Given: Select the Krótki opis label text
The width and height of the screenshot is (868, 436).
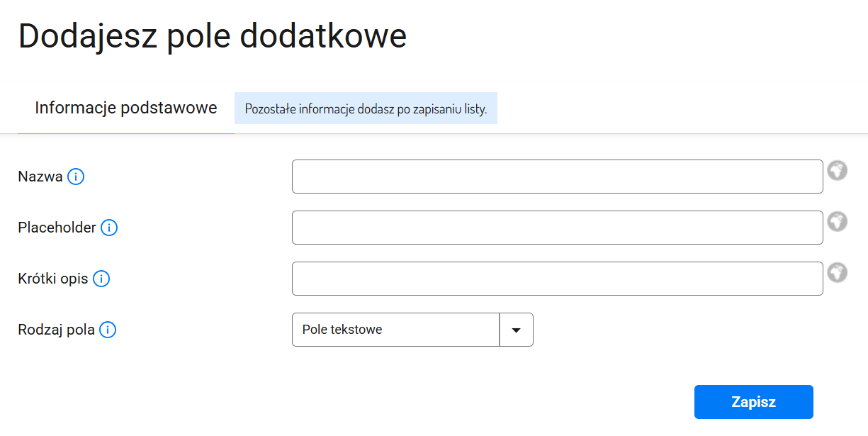Looking at the screenshot, I should [x=53, y=279].
